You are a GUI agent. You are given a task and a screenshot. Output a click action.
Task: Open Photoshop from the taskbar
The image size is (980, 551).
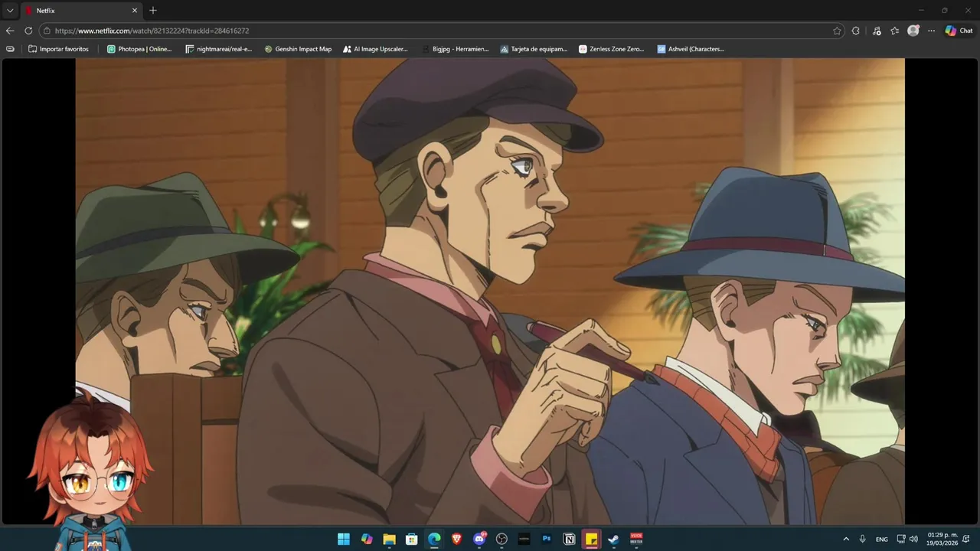tap(547, 539)
